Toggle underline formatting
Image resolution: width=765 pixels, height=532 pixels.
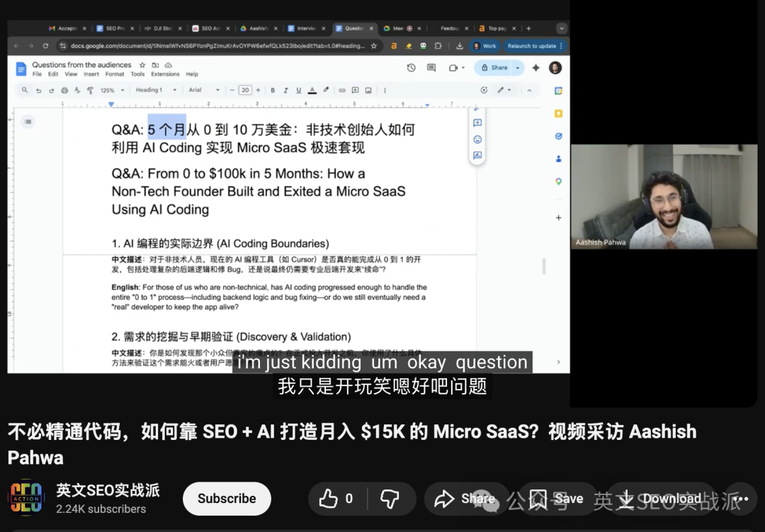299,90
